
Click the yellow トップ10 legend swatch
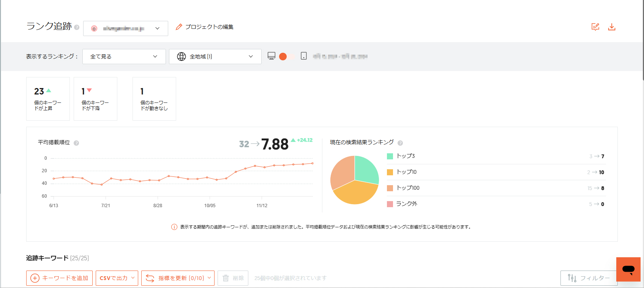390,172
